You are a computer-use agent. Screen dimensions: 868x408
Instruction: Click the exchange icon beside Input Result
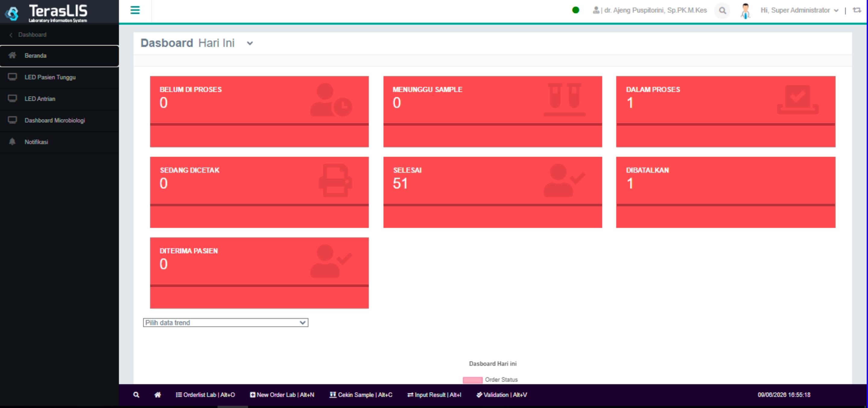pos(410,394)
